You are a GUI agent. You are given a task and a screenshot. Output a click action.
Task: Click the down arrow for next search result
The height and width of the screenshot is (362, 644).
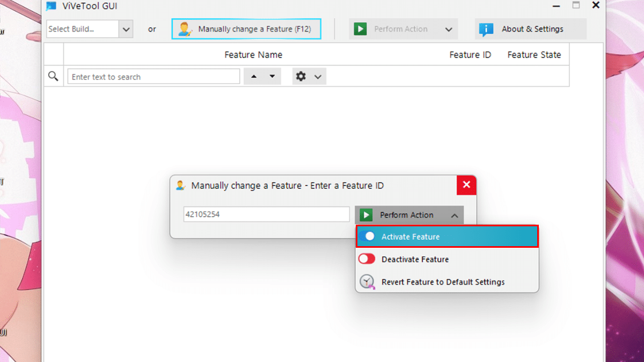(x=272, y=77)
